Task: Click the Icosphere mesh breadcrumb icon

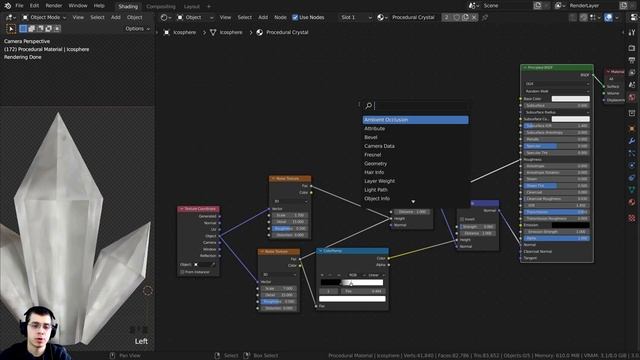Action: 213,32
